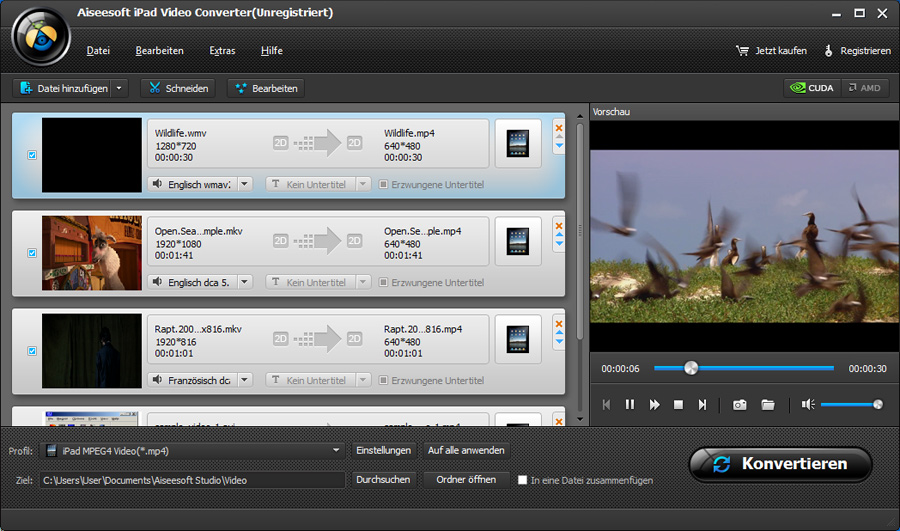Click the 2D to 2D conversion arrow for Open.Sea...mple.mkv

[317, 241]
